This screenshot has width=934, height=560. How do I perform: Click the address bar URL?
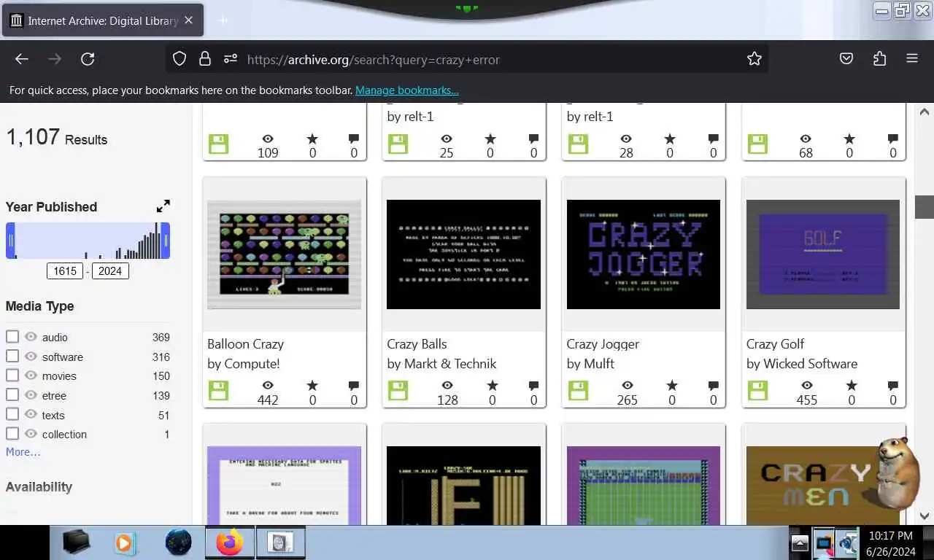[373, 60]
